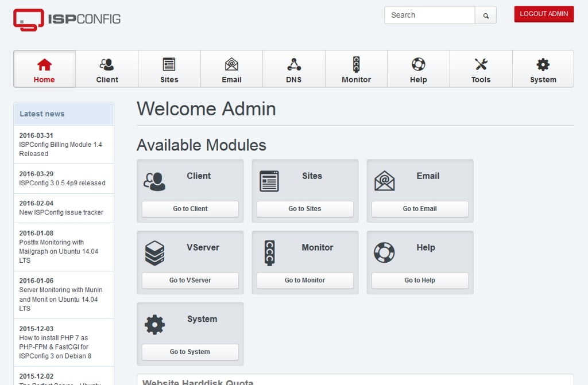Open the DNS module in navigation bar
This screenshot has width=588, height=385.
pyautogui.click(x=293, y=69)
